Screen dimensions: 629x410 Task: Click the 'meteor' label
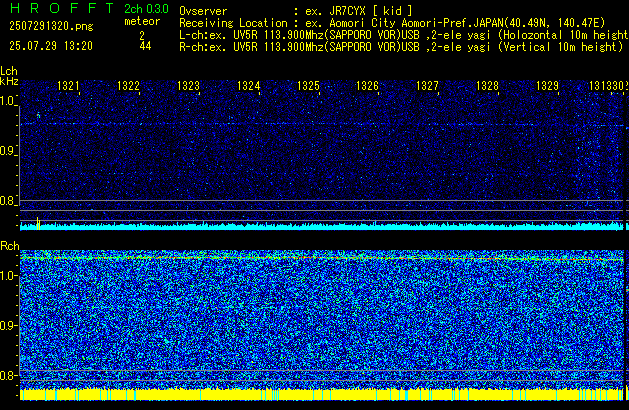(x=142, y=21)
